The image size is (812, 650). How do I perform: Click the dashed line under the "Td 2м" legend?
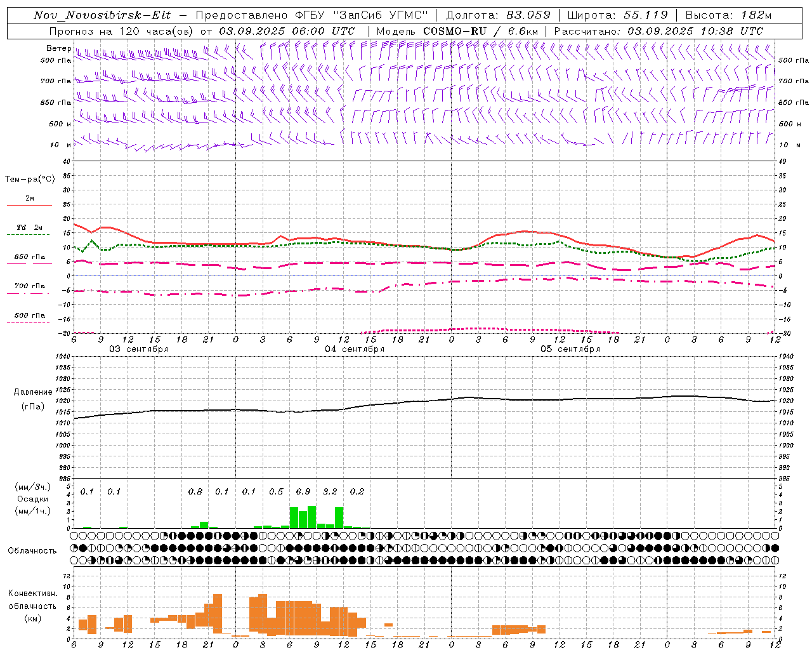(29, 235)
